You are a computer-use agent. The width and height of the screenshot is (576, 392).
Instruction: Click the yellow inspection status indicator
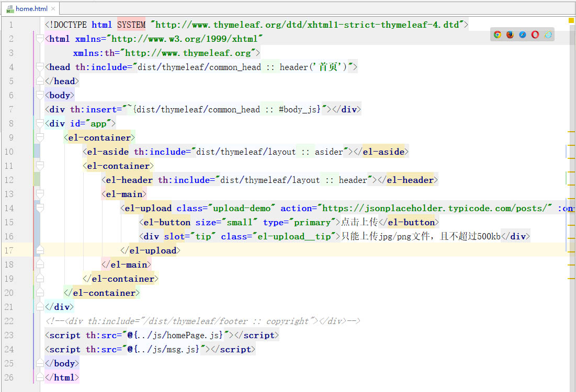pos(571,20)
